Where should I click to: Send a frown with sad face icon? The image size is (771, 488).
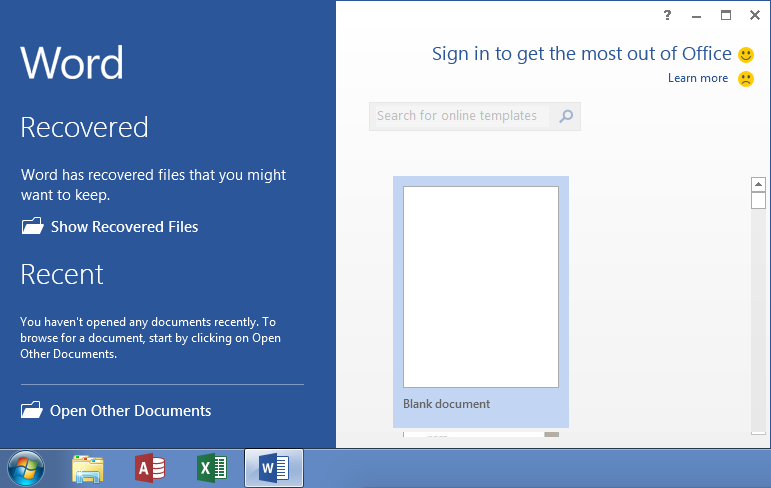click(746, 79)
